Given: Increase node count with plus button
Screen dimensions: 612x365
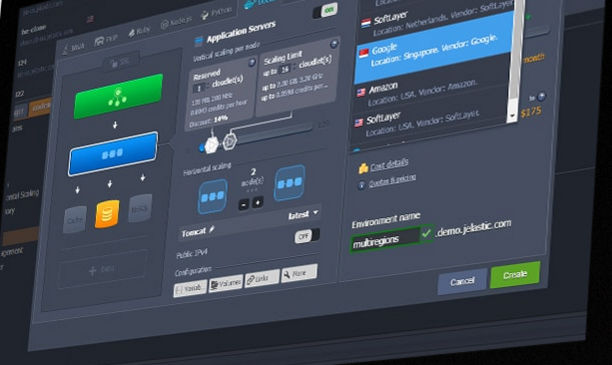Looking at the screenshot, I should point(258,202).
